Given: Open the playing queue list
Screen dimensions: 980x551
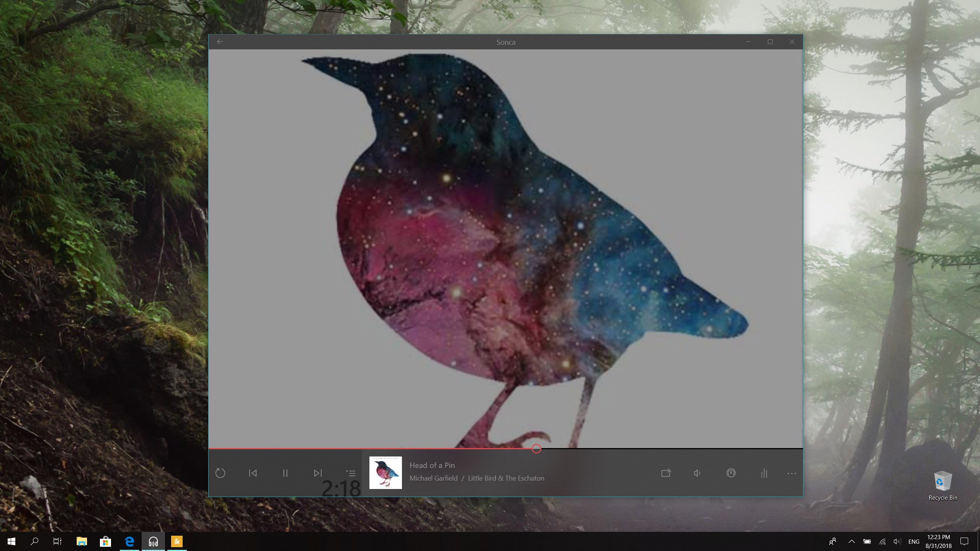Looking at the screenshot, I should click(x=350, y=473).
